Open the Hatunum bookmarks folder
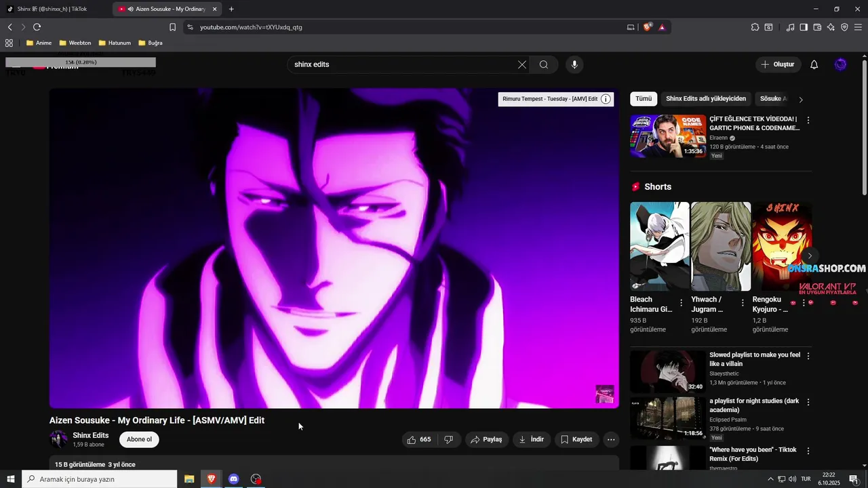Viewport: 868px width, 488px height. click(x=114, y=43)
